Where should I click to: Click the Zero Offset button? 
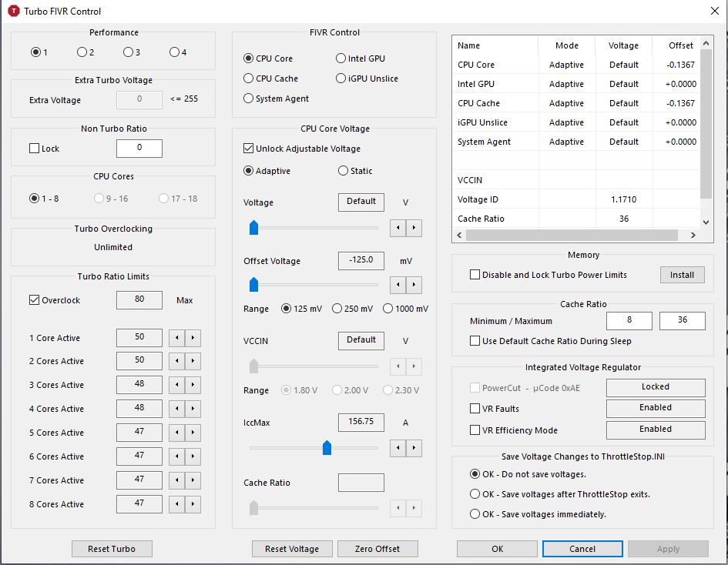(377, 549)
